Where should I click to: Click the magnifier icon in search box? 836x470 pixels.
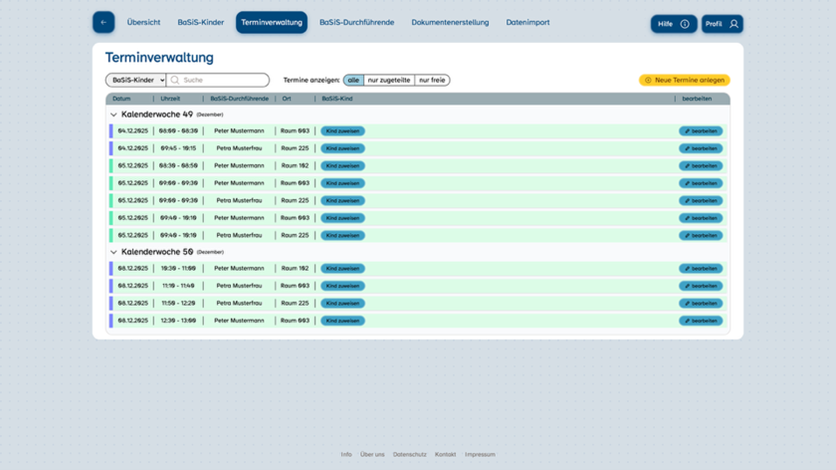point(175,80)
